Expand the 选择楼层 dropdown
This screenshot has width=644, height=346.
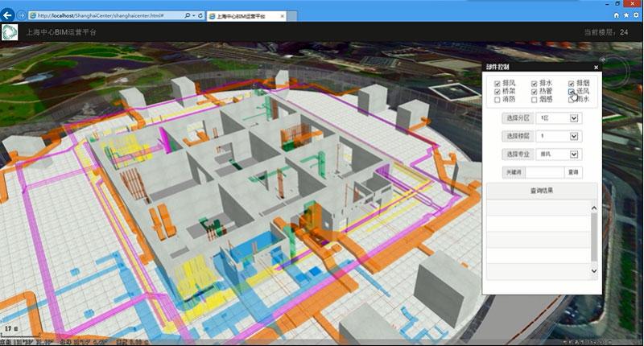coord(574,136)
